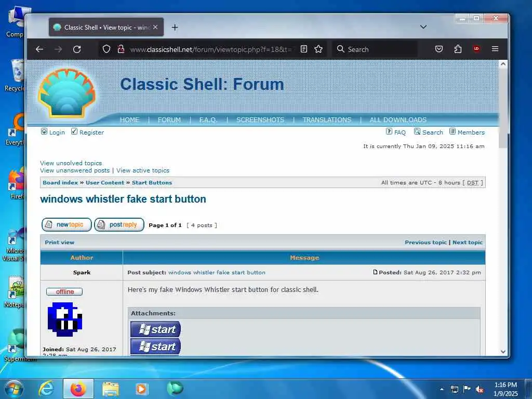Image resolution: width=532 pixels, height=399 pixels.
Task: Click the network tray icon
Action: coord(454,390)
